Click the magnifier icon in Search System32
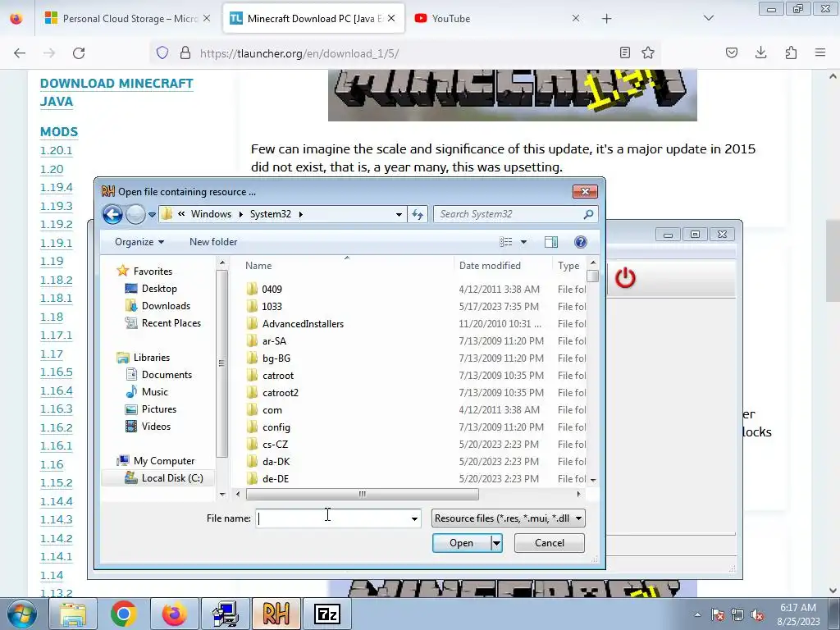840x630 pixels. 588,214
